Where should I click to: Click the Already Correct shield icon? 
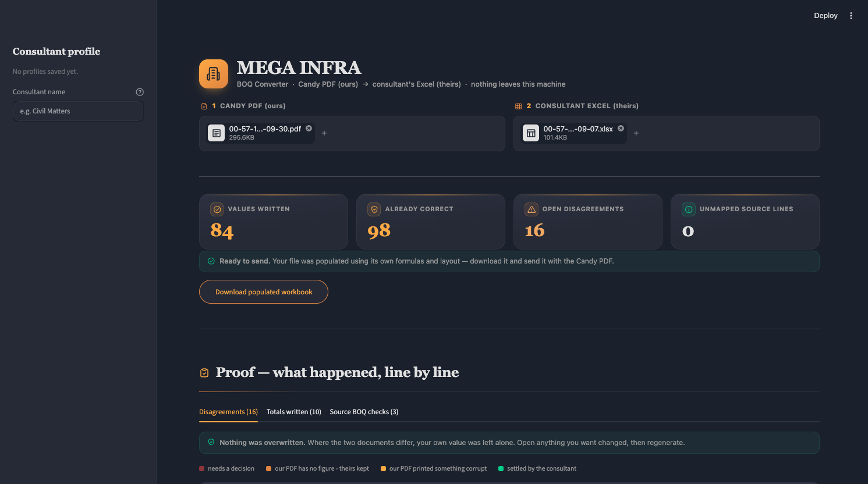point(374,209)
